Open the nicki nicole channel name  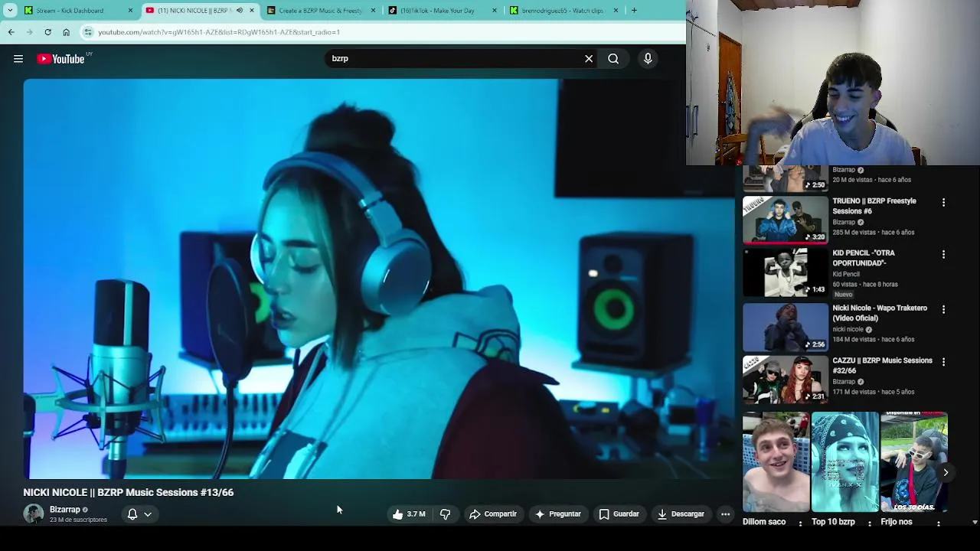point(848,329)
